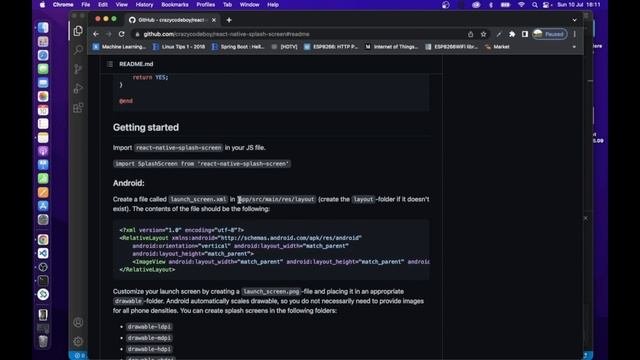Open the Spring Boot bookmark
Viewport: 640px width, 360px height.
click(238, 47)
